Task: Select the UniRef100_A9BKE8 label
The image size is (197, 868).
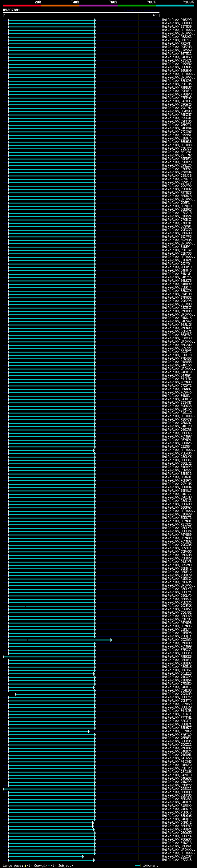Action: pyautogui.click(x=176, y=656)
